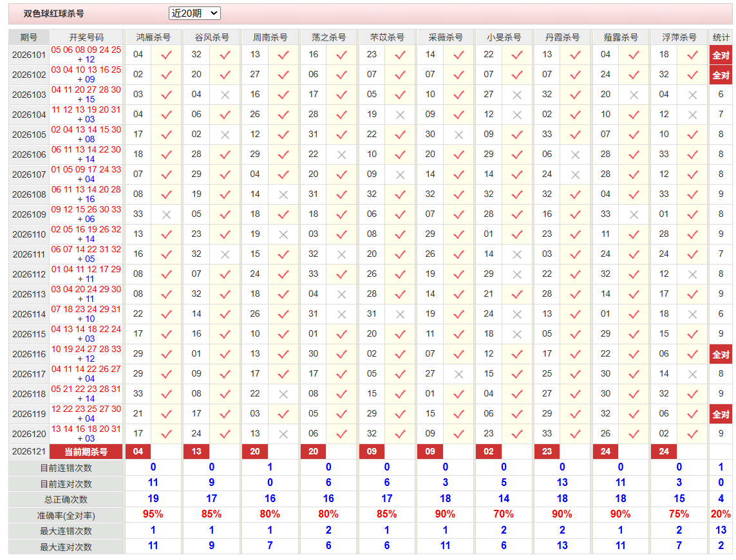
Task: Click the 70% accuracy value
Action: pyautogui.click(x=504, y=514)
